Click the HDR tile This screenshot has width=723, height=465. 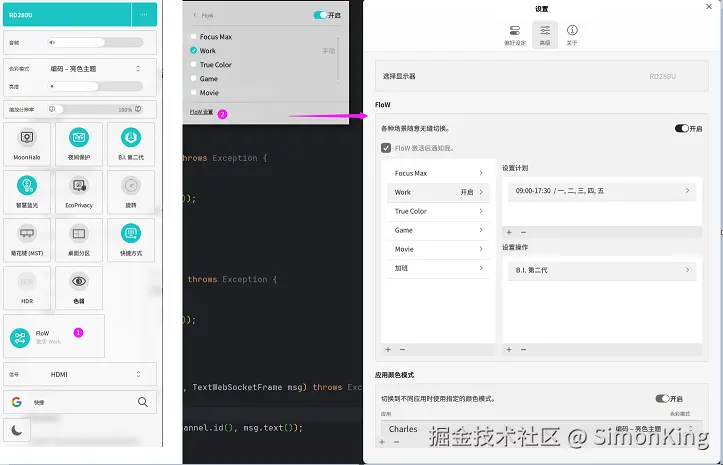point(27,288)
